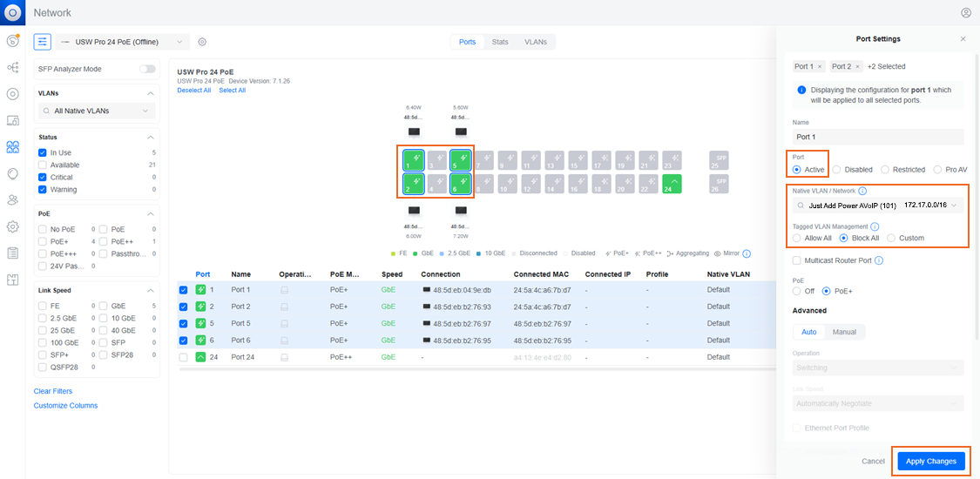This screenshot has height=479, width=980.
Task: Click the Deselect All link
Action: 193,90
